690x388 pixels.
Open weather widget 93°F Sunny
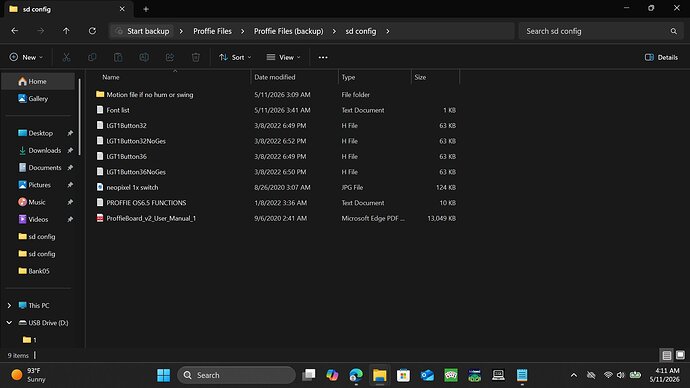[x=29, y=375]
